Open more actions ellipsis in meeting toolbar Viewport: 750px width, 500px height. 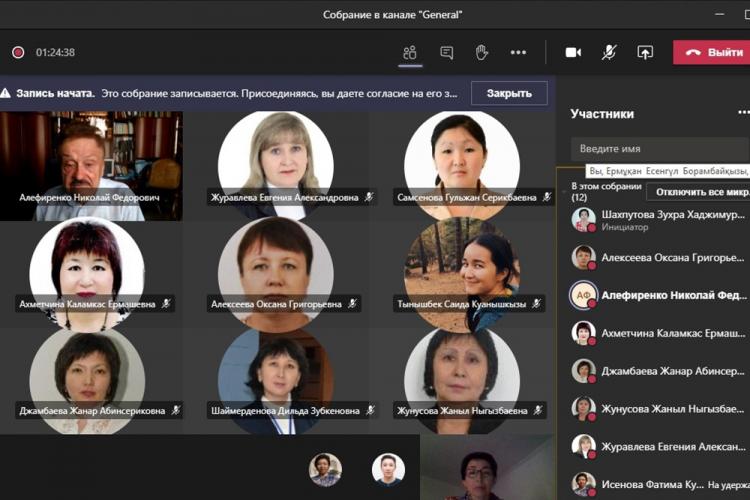point(518,52)
